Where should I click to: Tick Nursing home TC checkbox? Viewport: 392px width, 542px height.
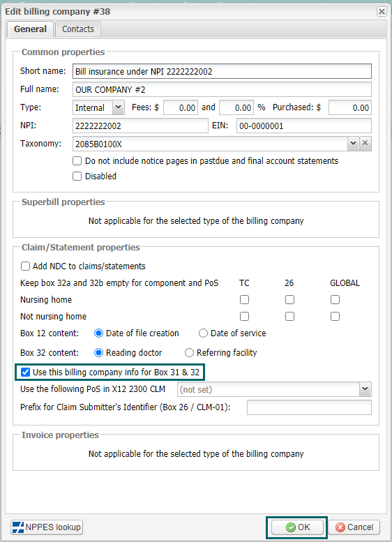click(244, 300)
